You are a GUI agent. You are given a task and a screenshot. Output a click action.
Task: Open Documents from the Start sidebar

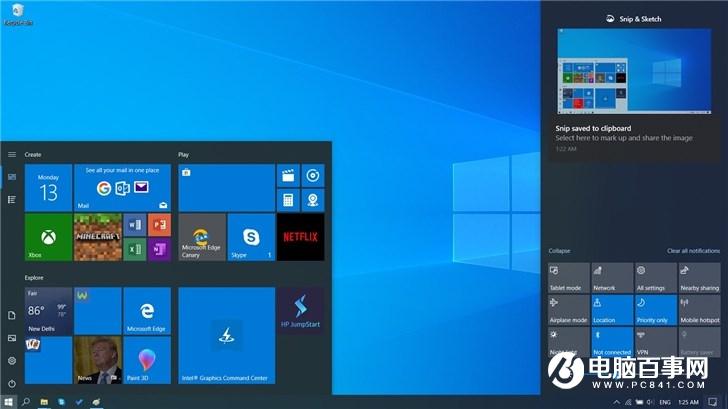(12, 315)
